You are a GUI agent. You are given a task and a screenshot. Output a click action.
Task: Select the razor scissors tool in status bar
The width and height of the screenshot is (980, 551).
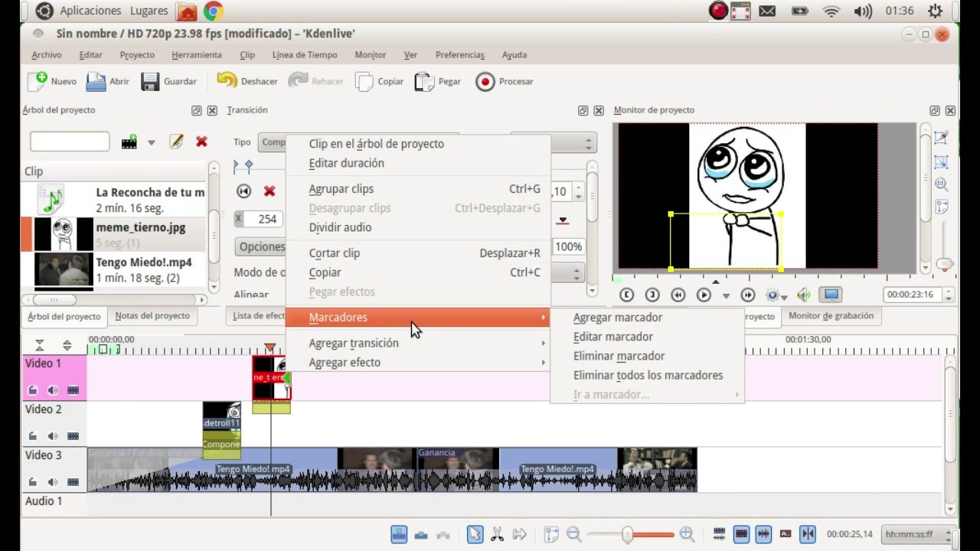[497, 534]
